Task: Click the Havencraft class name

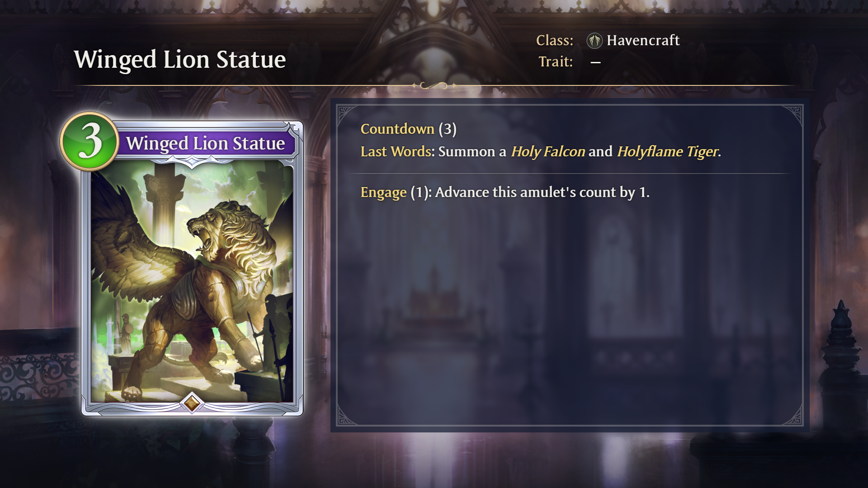Action: (643, 40)
